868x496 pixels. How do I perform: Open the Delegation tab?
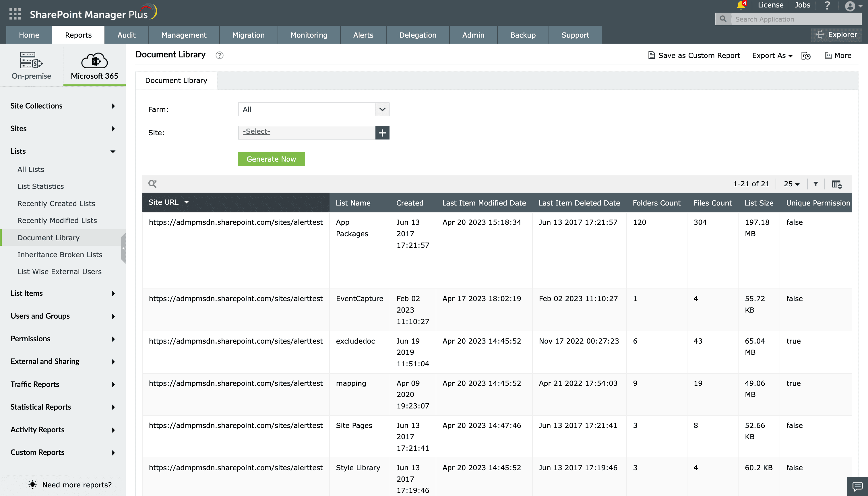418,35
